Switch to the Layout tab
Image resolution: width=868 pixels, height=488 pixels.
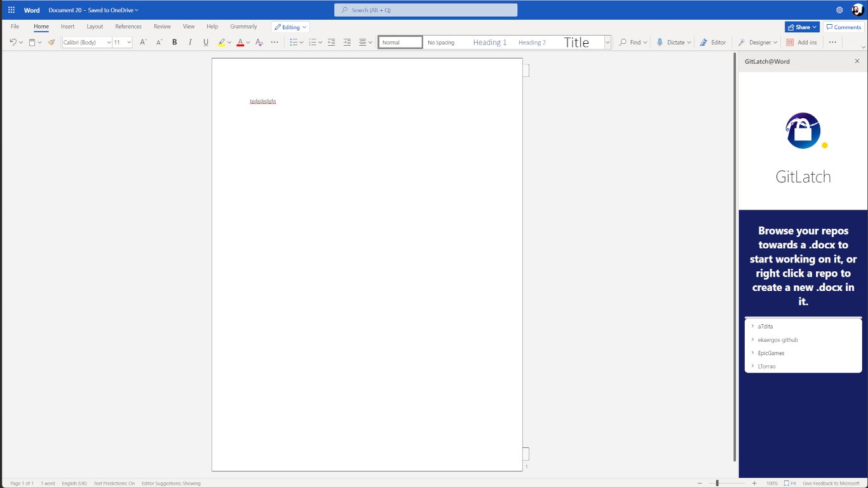coord(95,27)
